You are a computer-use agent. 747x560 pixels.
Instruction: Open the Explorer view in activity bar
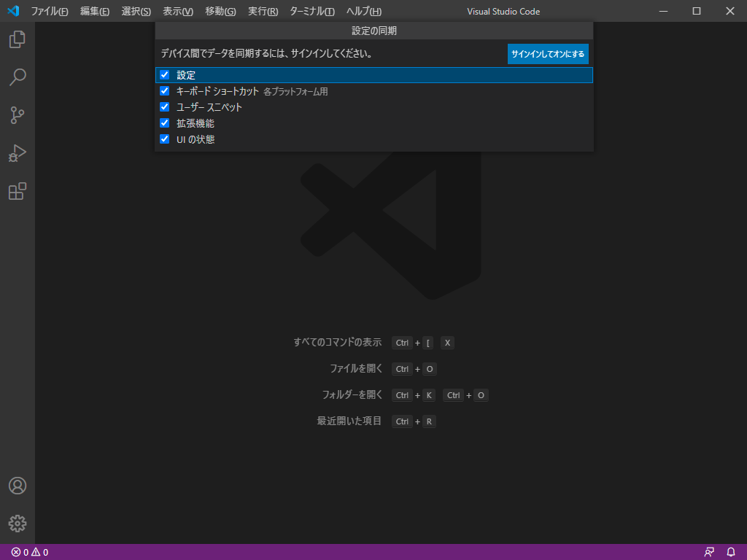[18, 39]
